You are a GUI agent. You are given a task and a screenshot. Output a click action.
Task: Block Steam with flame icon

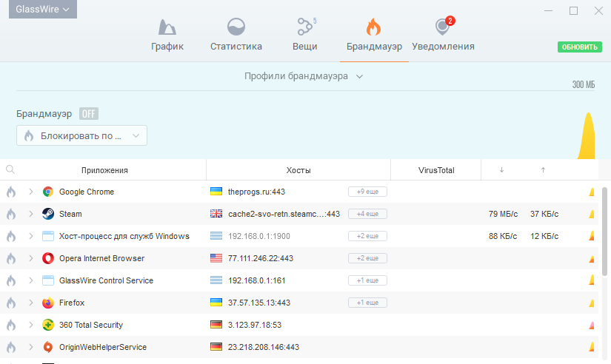click(x=11, y=214)
